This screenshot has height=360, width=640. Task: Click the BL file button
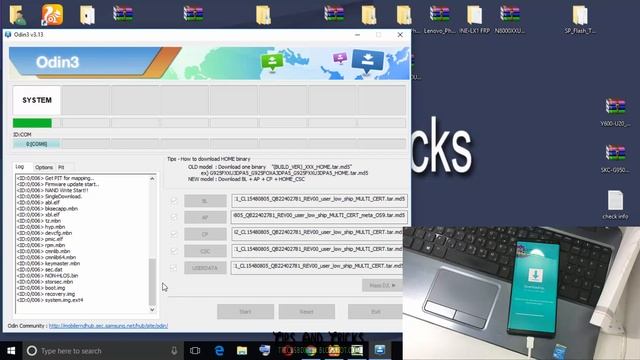(205, 201)
